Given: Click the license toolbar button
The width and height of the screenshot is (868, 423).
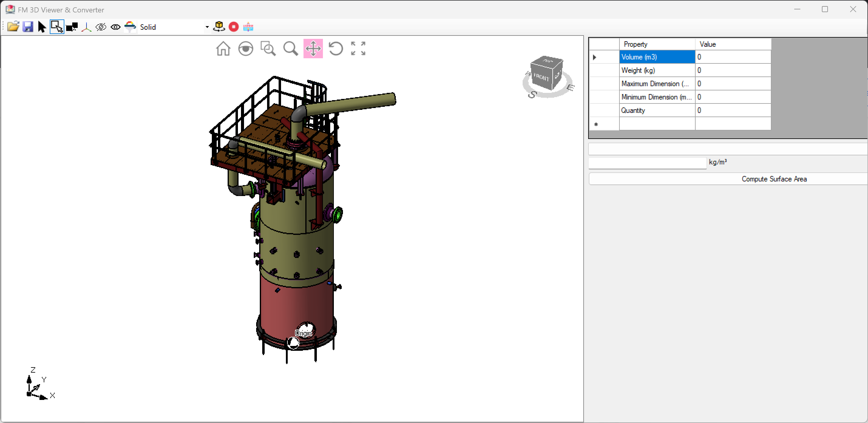Looking at the screenshot, I should click(248, 27).
